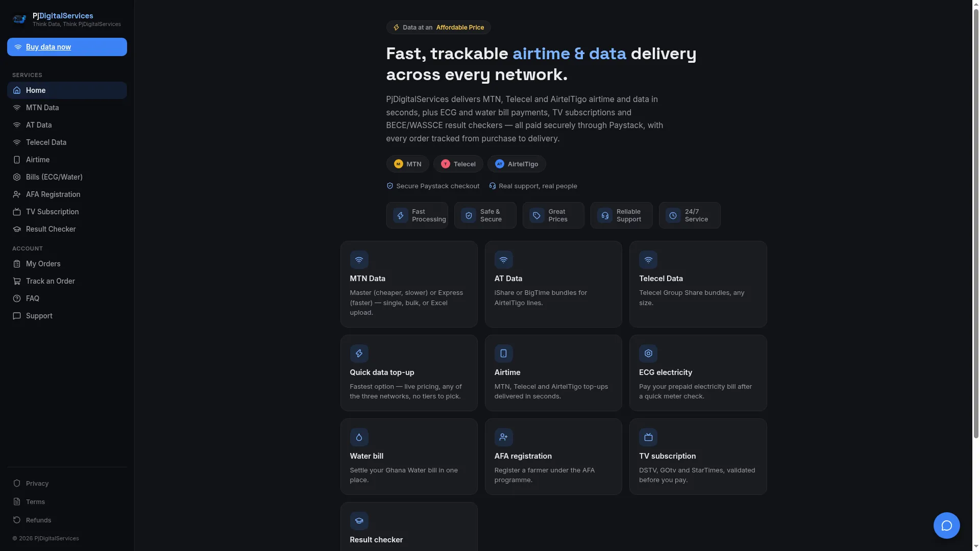Click the wifi icon on the MTN Data card
Viewport: 980px width, 551px height.
[x=359, y=260]
